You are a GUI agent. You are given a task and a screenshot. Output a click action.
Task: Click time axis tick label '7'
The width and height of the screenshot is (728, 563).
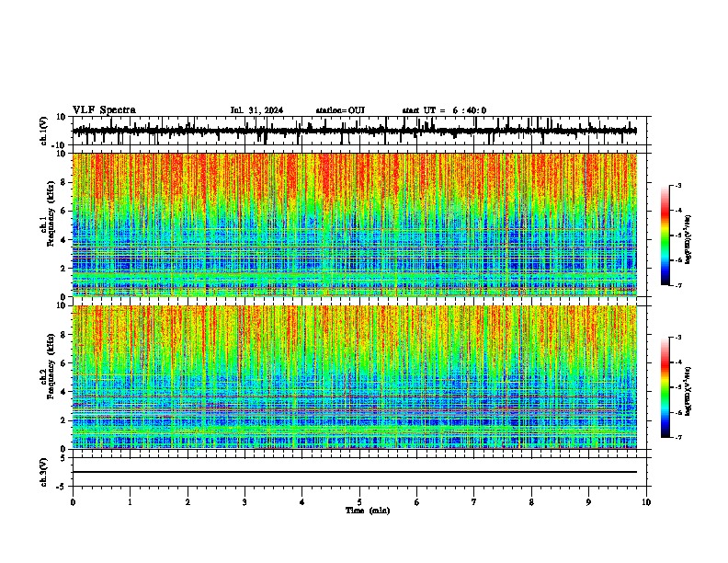pos(474,502)
